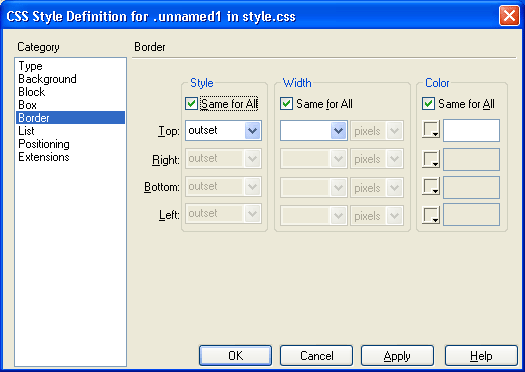Select the Border category
Image resolution: width=525 pixels, height=372 pixels.
click(x=70, y=118)
